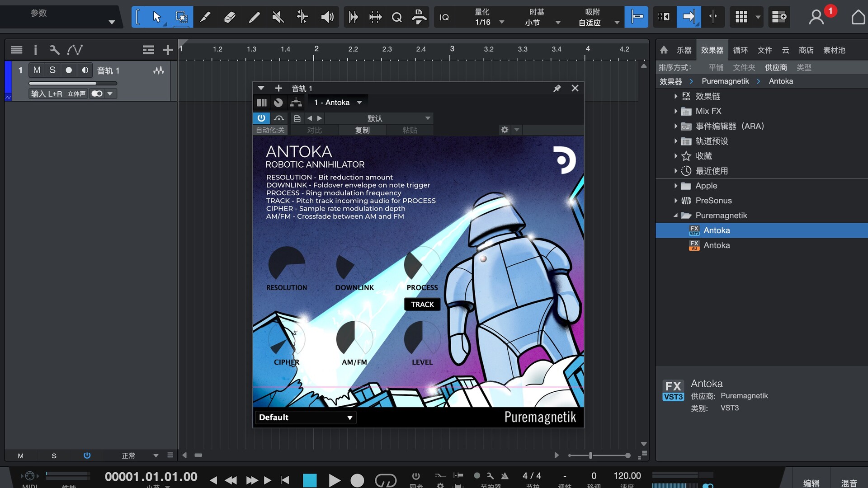Screen dimensions: 868x488
Task: Add a track with plus icon
Action: 168,50
